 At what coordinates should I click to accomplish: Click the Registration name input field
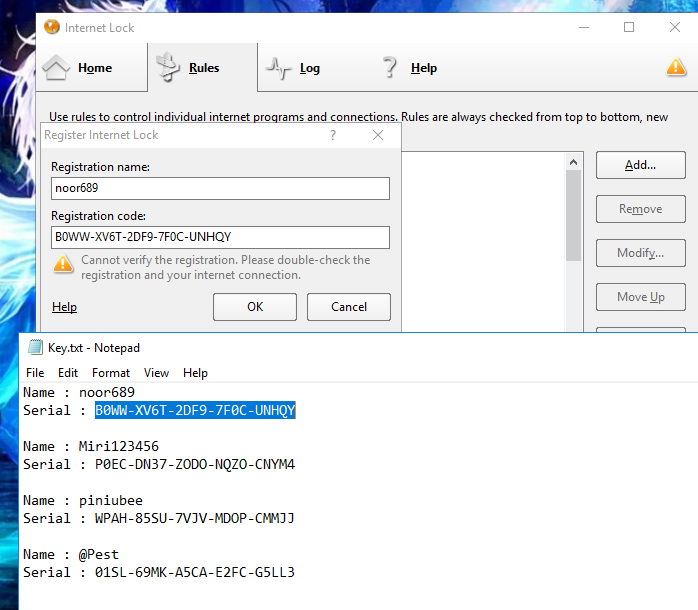coord(220,188)
